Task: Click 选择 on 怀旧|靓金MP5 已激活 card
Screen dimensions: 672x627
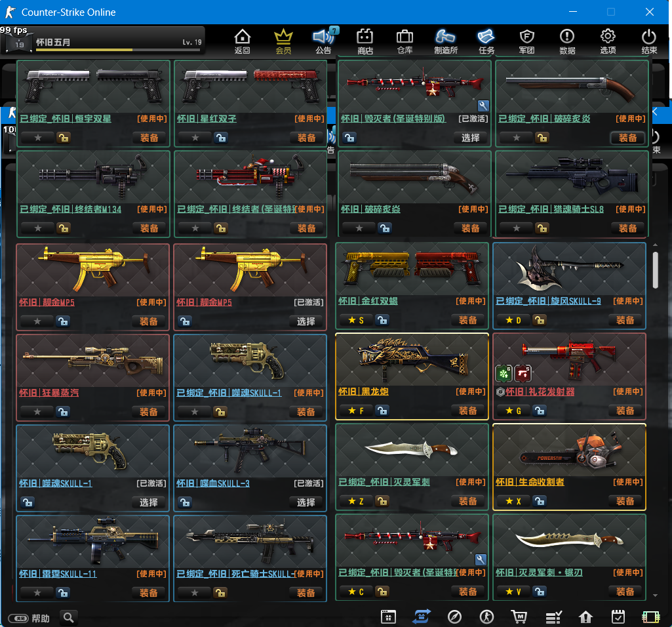Action: [306, 321]
